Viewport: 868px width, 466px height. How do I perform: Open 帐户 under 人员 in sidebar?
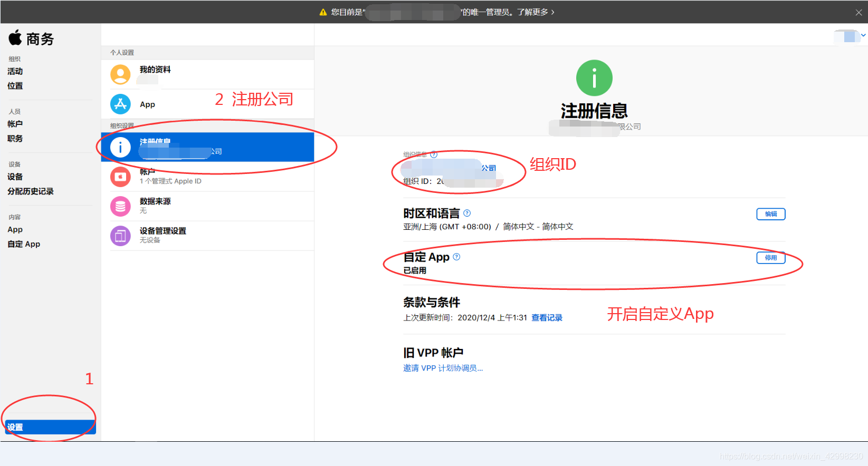[x=15, y=124]
